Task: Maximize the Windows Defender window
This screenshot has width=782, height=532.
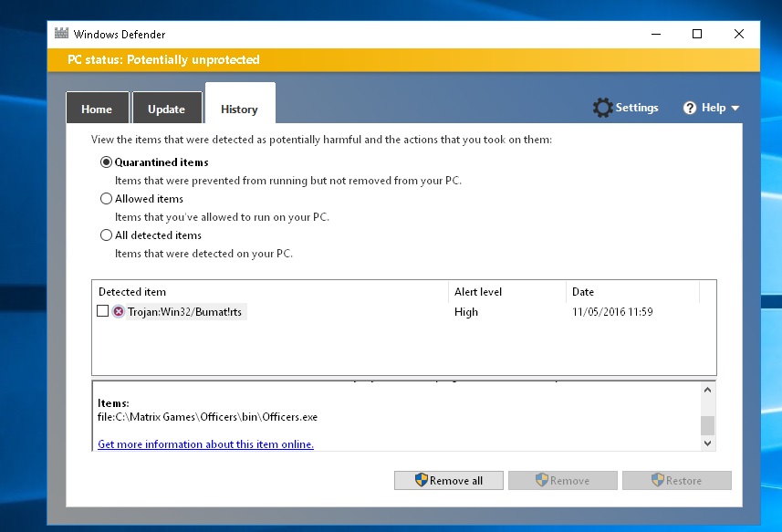Action: pos(697,34)
